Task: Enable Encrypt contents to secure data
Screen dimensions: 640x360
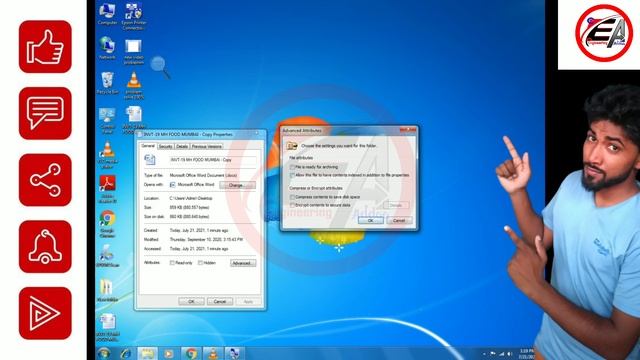Action: [292, 205]
